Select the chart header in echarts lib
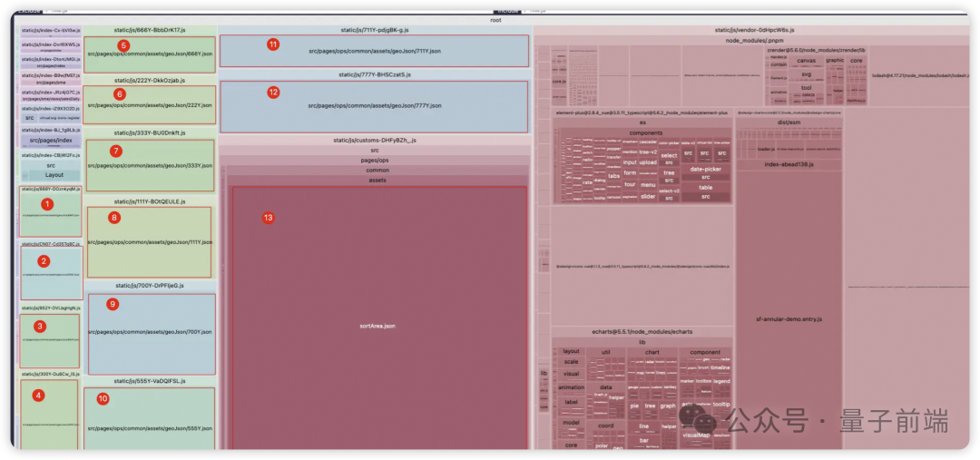The height and width of the screenshot is (460, 980). 652,353
